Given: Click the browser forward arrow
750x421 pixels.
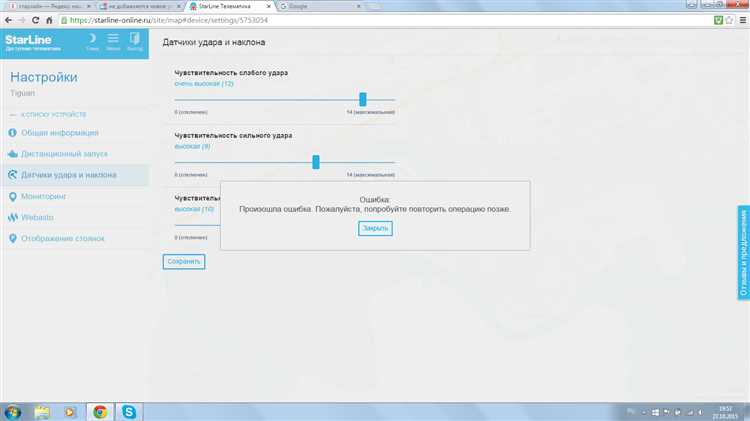Looking at the screenshot, I should [22, 20].
